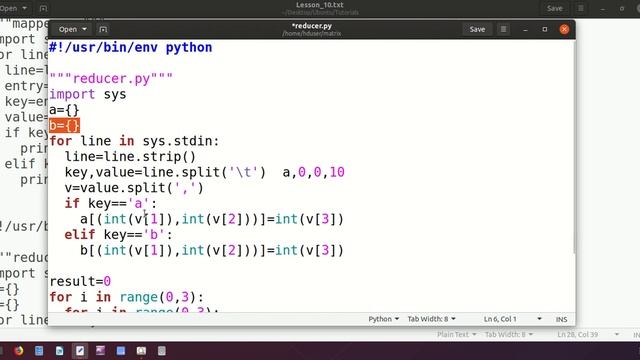640x360 pixels.
Task: Create a new document in reducer.py window
Action: [103, 29]
